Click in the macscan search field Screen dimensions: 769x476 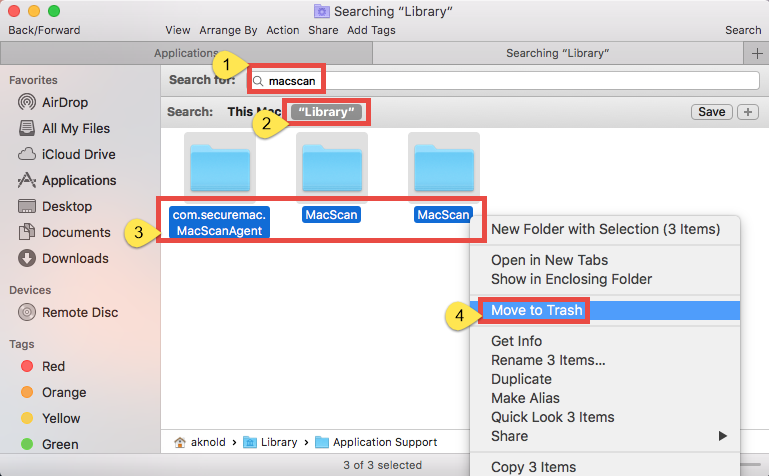505,81
